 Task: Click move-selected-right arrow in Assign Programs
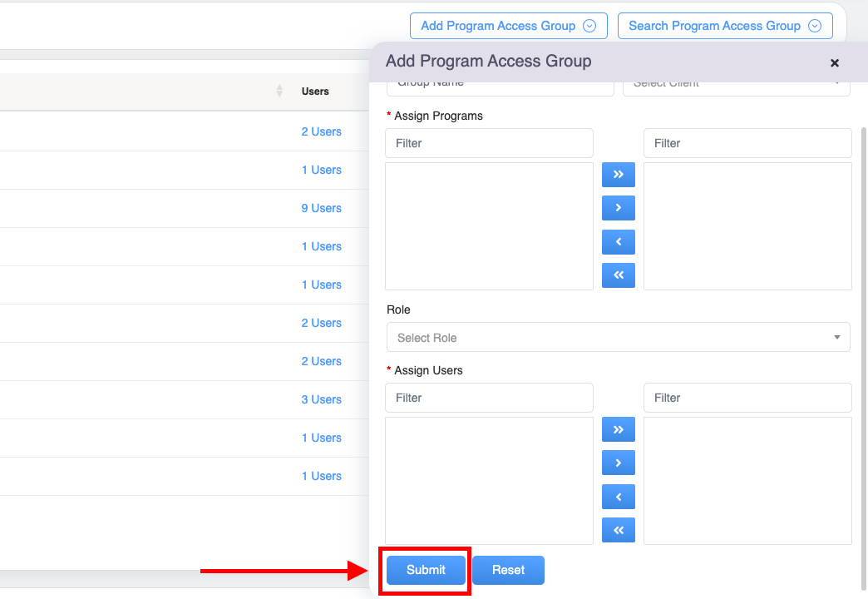(618, 208)
